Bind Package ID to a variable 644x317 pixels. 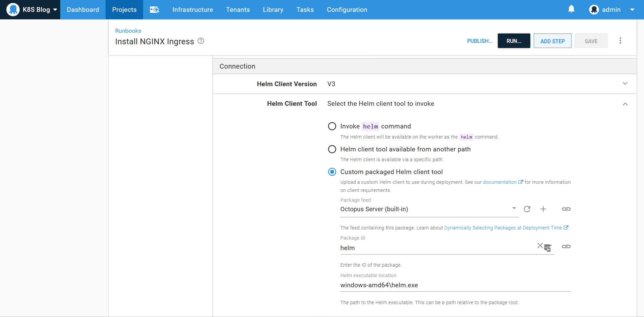pos(566,247)
